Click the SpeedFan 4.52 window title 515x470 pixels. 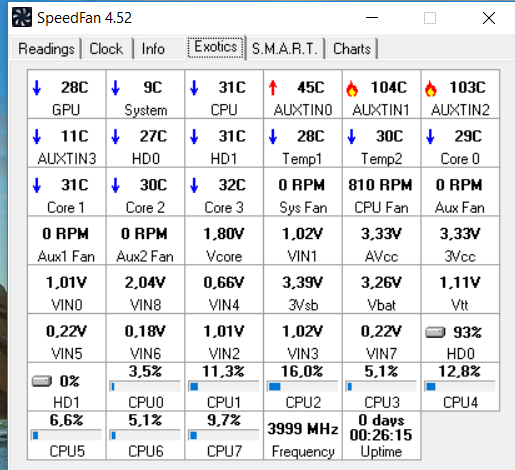84,18
